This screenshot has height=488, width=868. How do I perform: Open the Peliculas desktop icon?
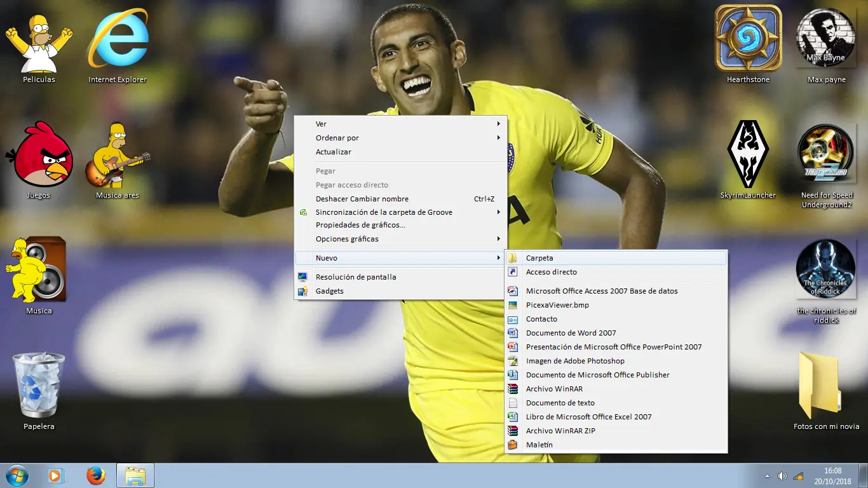pyautogui.click(x=39, y=48)
